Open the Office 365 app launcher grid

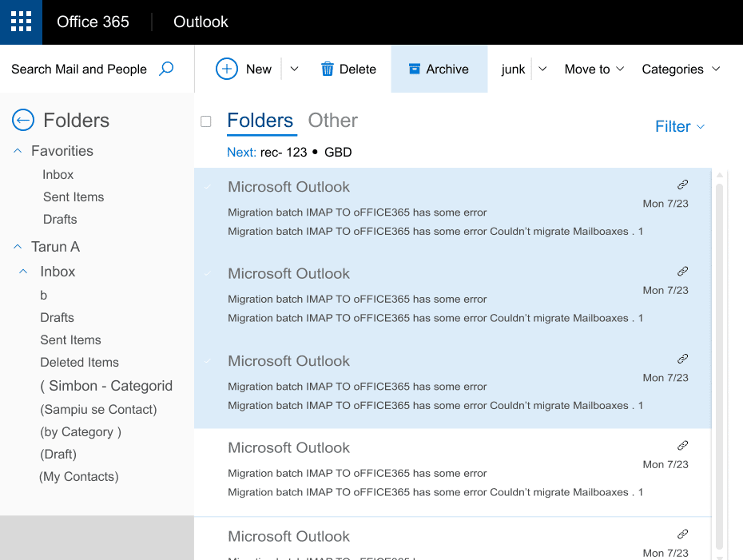[x=22, y=22]
